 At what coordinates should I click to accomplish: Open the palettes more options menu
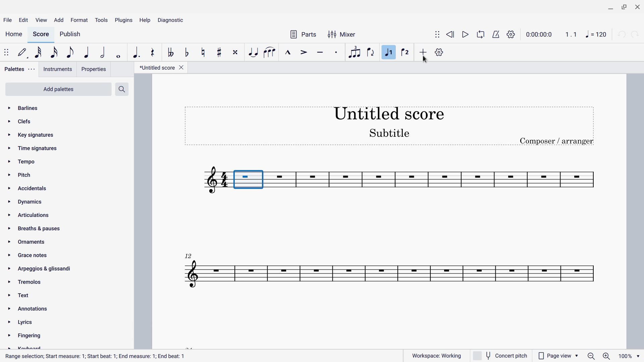(32, 69)
